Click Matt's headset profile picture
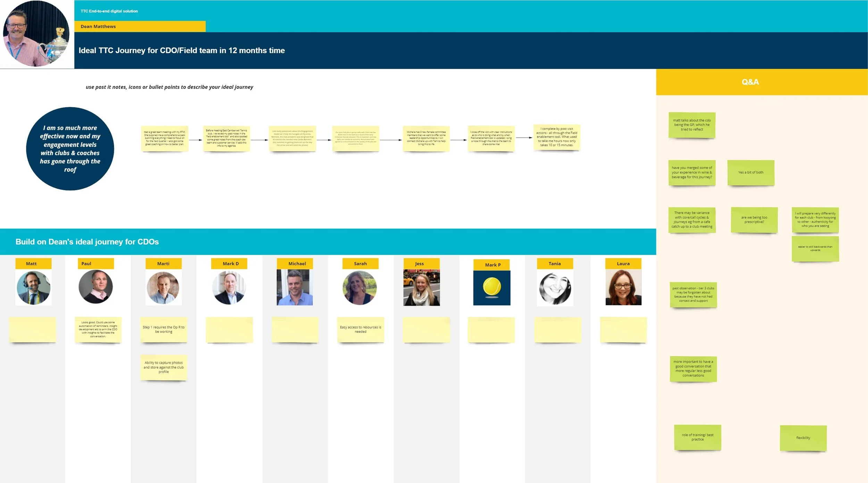This screenshot has width=868, height=483. coord(33,288)
